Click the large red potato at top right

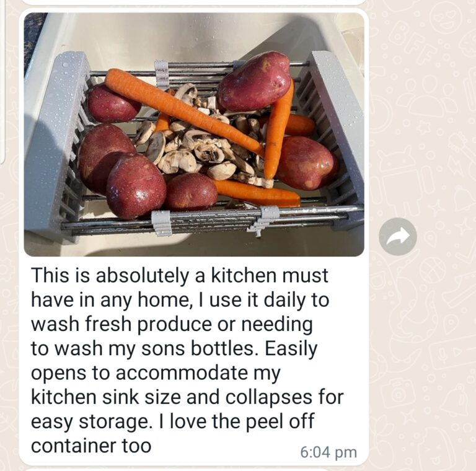[x=254, y=81]
